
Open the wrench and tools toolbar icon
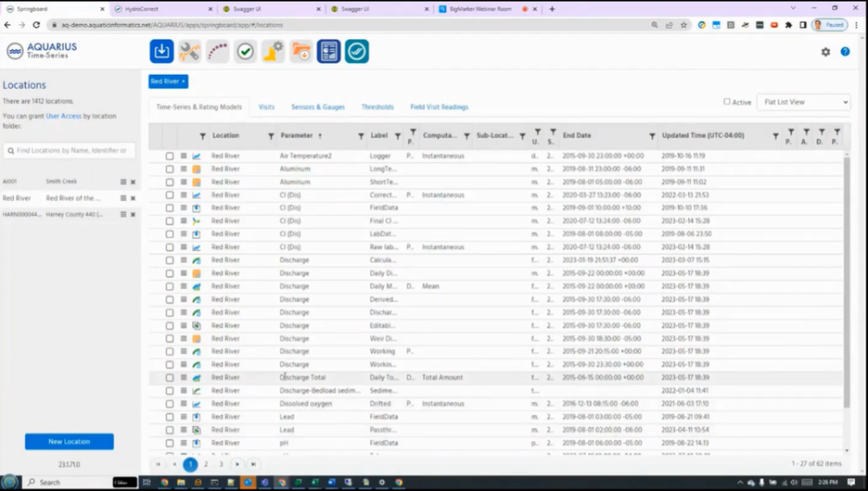coord(189,52)
